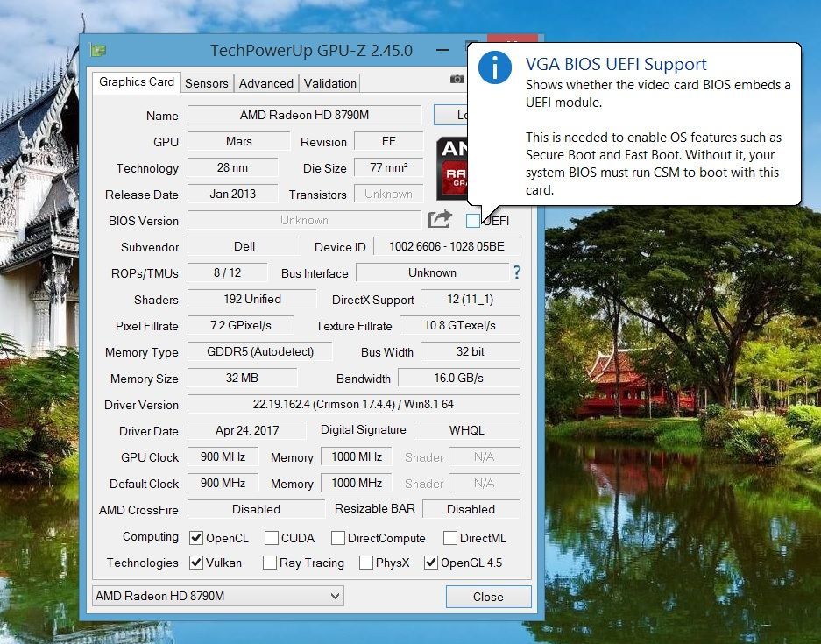Click the BIOS export share arrow icon
The width and height of the screenshot is (821, 644).
point(440,219)
